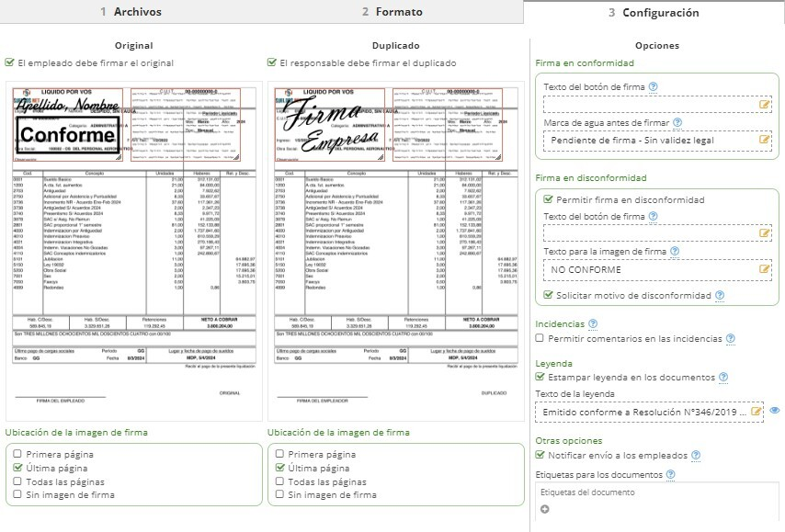The image size is (785, 532).
Task: Select 'Todas las páginas' for the Original
Action: [17, 481]
